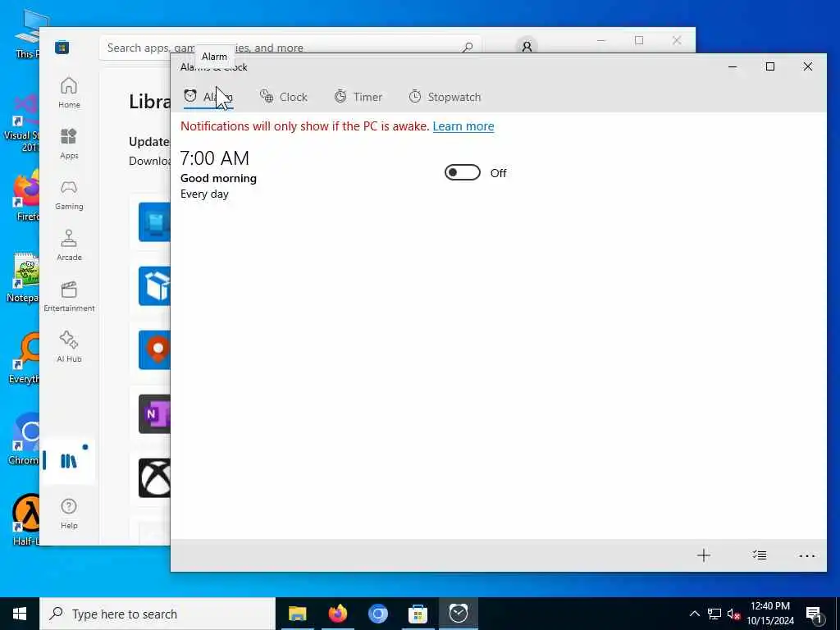Switch to the Stopwatch tab
The image size is (840, 630).
pyautogui.click(x=445, y=97)
